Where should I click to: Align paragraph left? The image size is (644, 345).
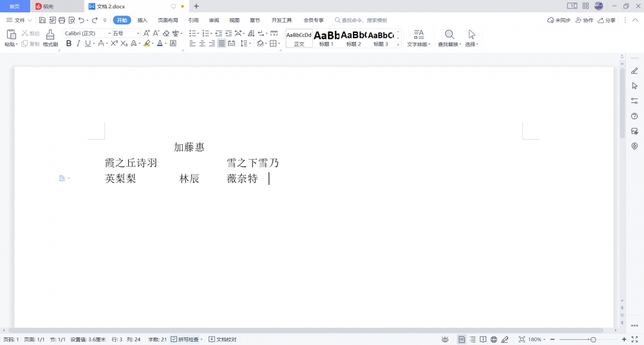[x=192, y=43]
